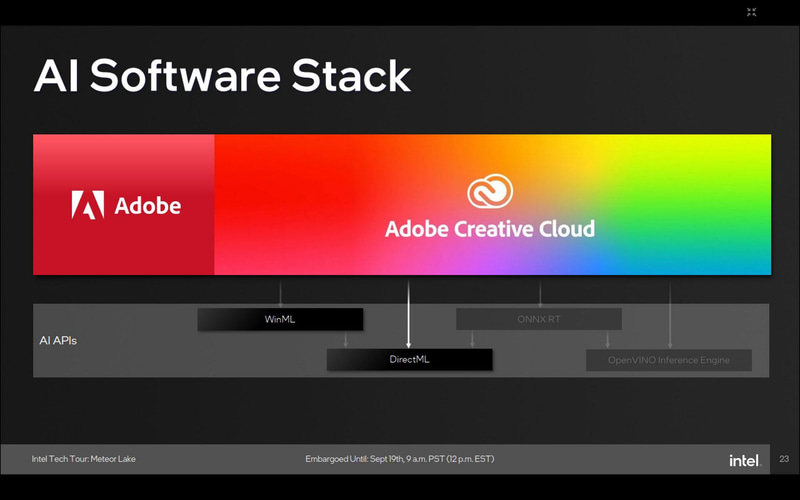Viewport: 800px width, 500px height.
Task: Select the ONNX RT box
Action: pyautogui.click(x=539, y=319)
